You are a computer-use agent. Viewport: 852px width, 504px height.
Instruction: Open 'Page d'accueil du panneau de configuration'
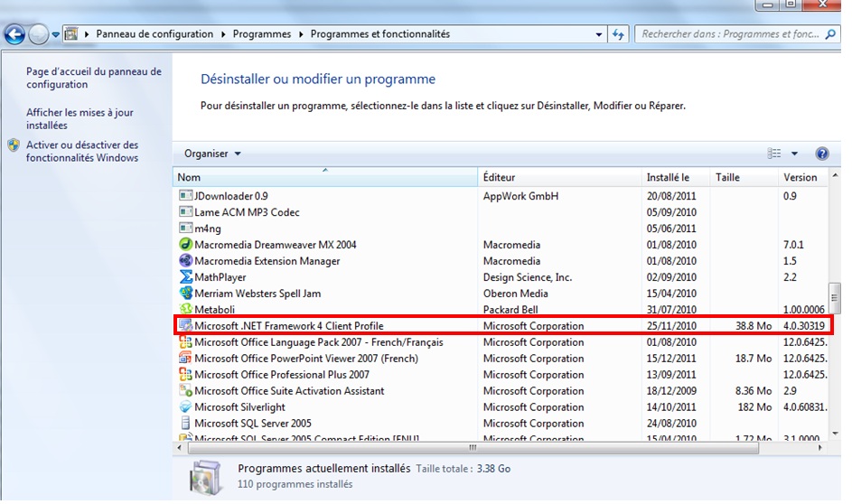pyautogui.click(x=94, y=78)
